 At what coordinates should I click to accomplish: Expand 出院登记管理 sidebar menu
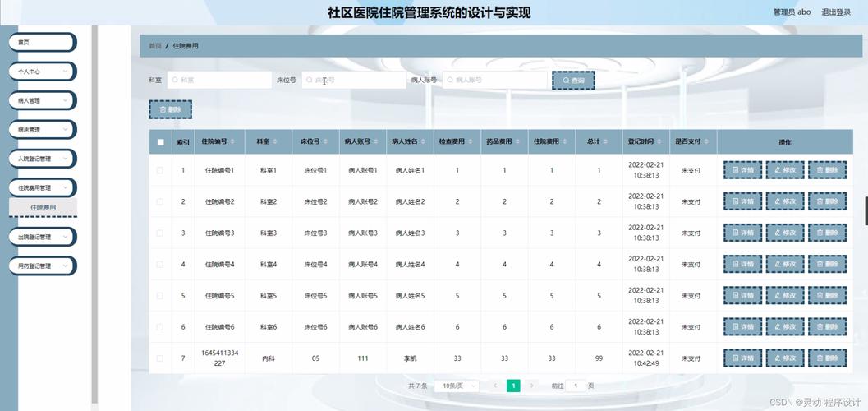coord(43,237)
